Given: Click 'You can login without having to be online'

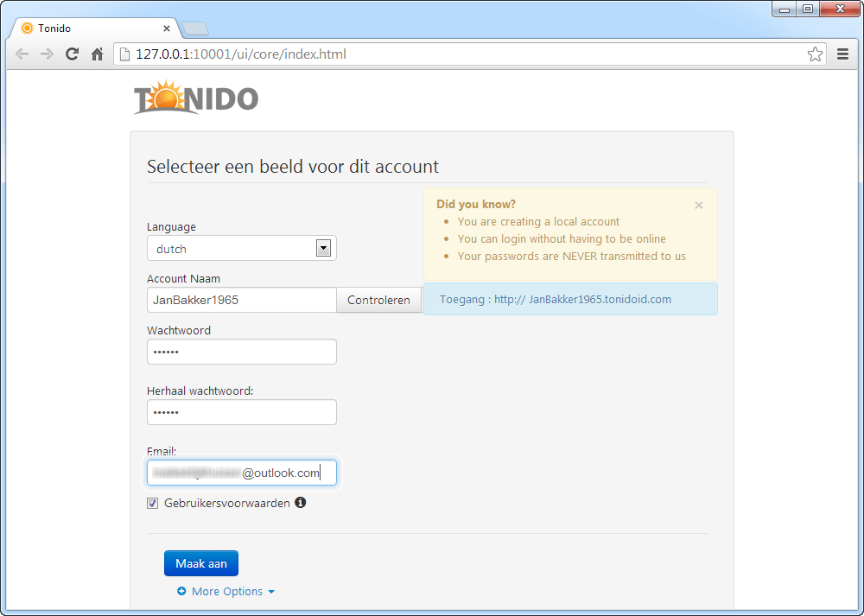Looking at the screenshot, I should click(562, 239).
